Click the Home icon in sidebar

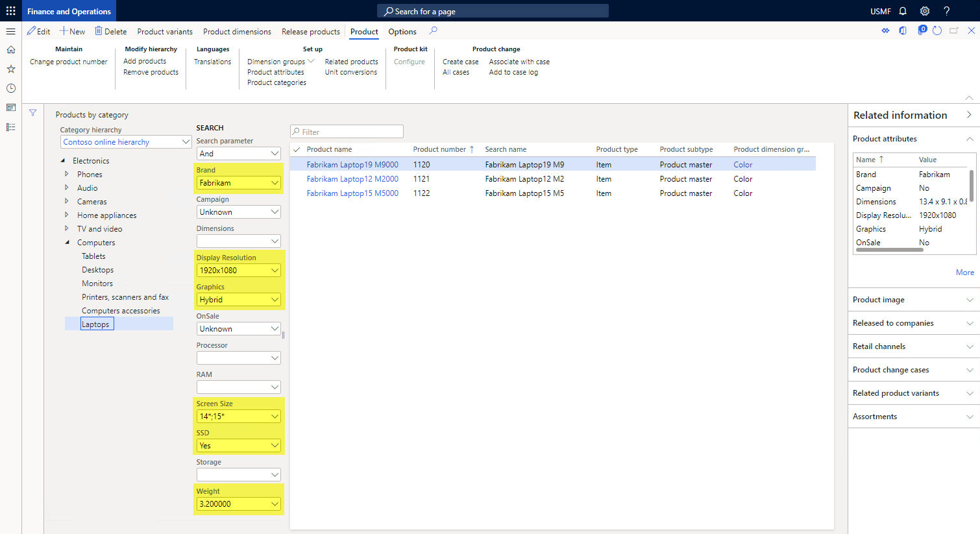11,50
